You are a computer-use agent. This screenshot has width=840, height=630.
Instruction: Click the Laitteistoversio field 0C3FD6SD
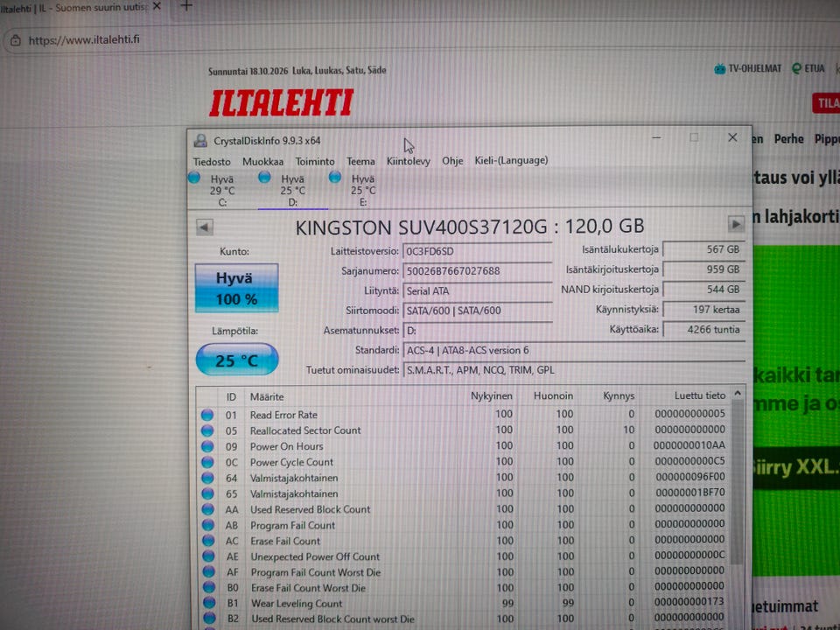pos(478,251)
